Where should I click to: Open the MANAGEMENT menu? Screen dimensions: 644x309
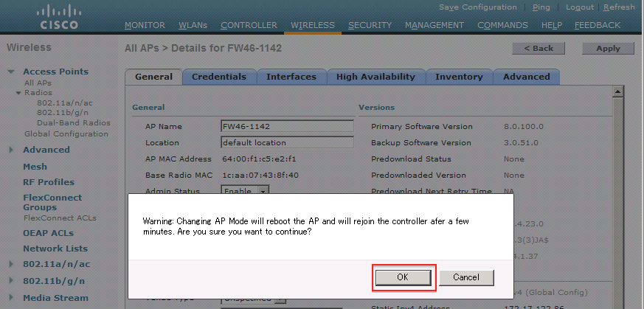click(x=434, y=25)
